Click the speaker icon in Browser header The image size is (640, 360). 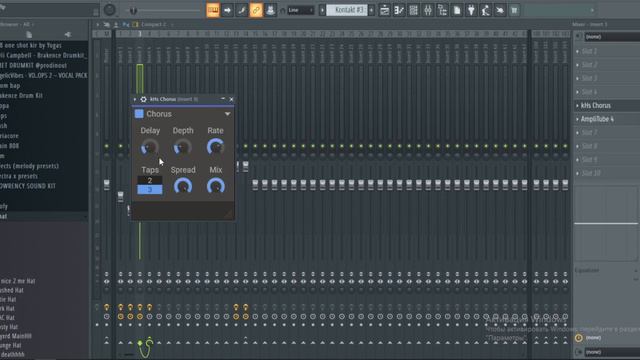tap(67, 35)
